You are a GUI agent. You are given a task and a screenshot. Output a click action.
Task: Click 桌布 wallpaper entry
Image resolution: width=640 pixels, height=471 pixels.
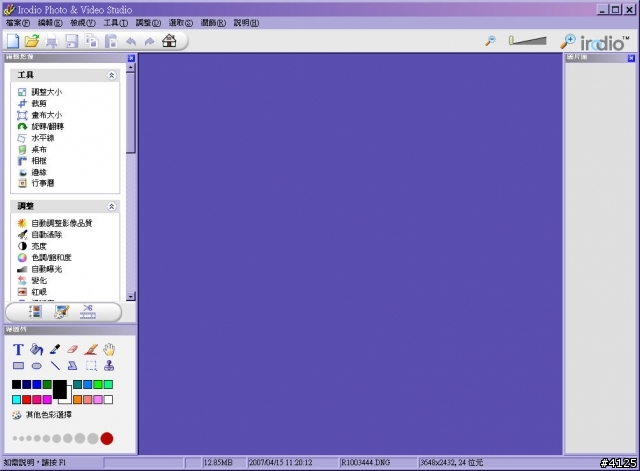32,149
